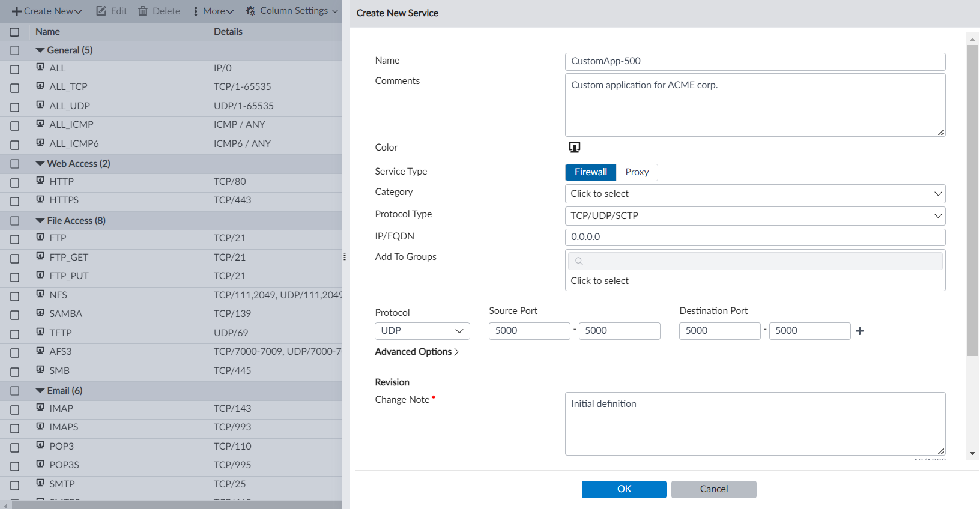Viewport: 980px width, 509px height.
Task: Open the More menu in the toolbar
Action: [x=213, y=11]
